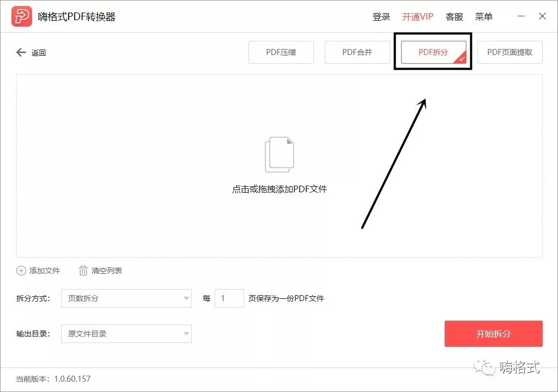Minimize the converter window
558x392 pixels.
point(521,16)
